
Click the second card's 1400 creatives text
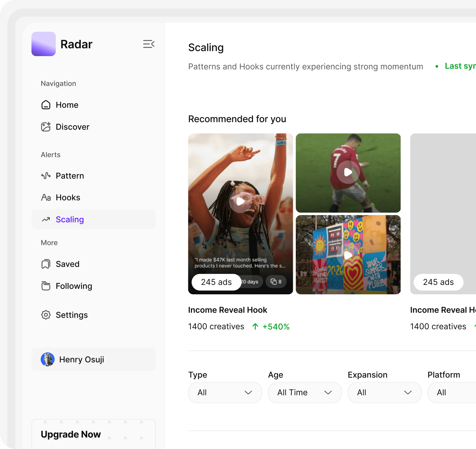coord(438,326)
